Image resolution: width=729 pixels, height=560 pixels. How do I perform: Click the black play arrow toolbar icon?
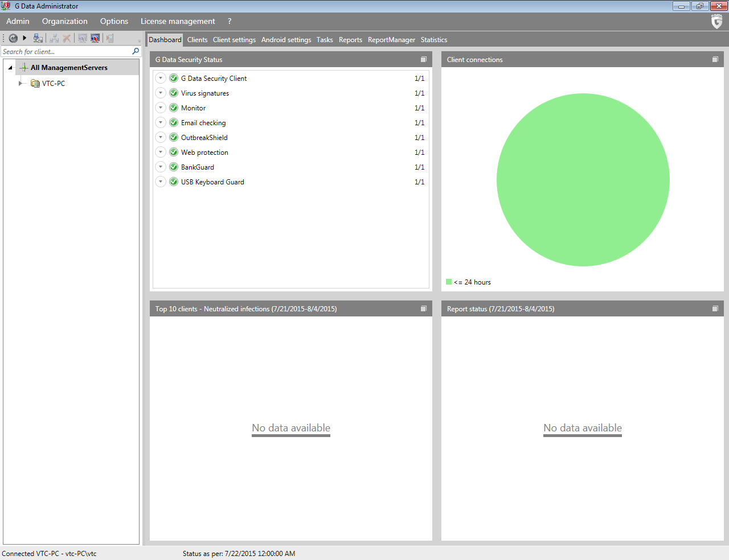pyautogui.click(x=24, y=38)
